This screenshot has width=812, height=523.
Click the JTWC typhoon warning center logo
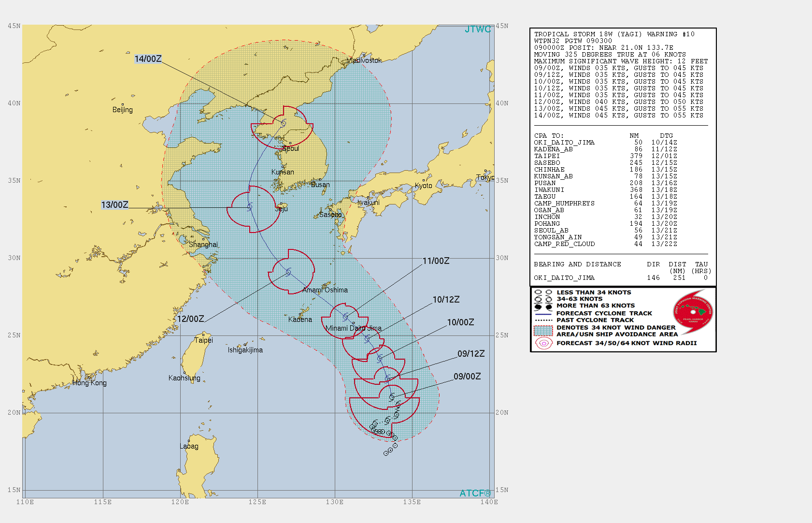click(x=693, y=312)
